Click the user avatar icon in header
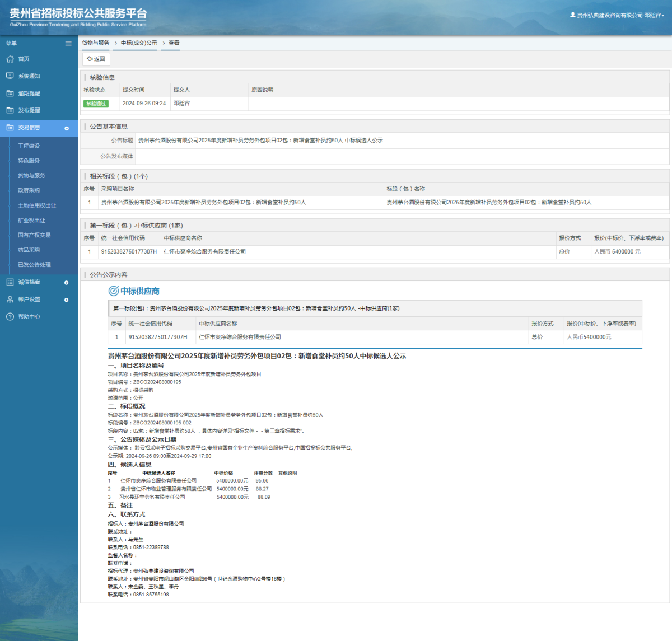672x641 pixels. tap(573, 15)
